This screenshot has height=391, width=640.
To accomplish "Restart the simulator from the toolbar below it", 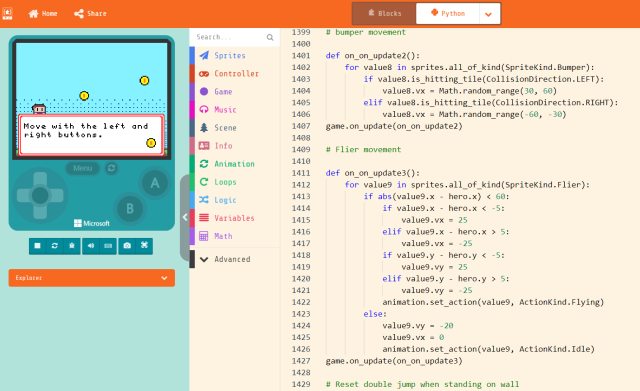I will 55,246.
